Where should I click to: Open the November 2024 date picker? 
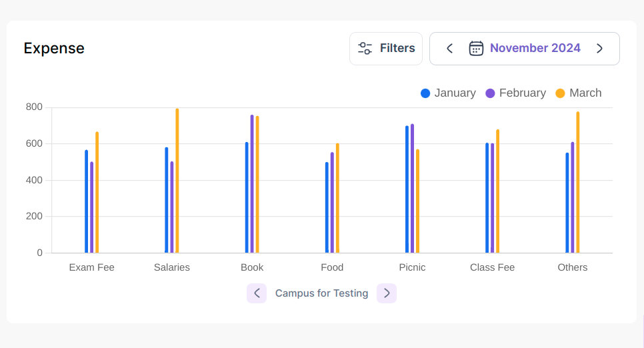pyautogui.click(x=535, y=48)
